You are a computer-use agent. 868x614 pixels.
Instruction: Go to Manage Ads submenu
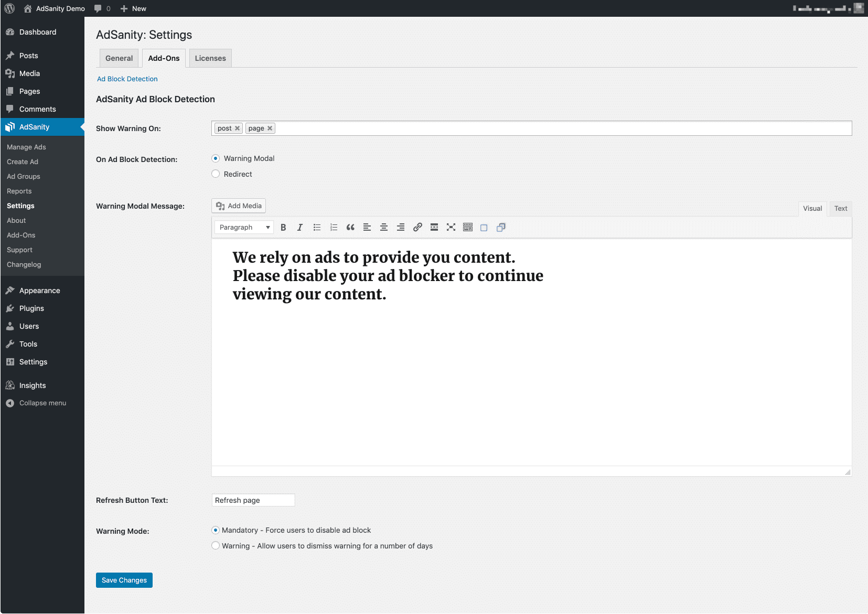pyautogui.click(x=26, y=147)
